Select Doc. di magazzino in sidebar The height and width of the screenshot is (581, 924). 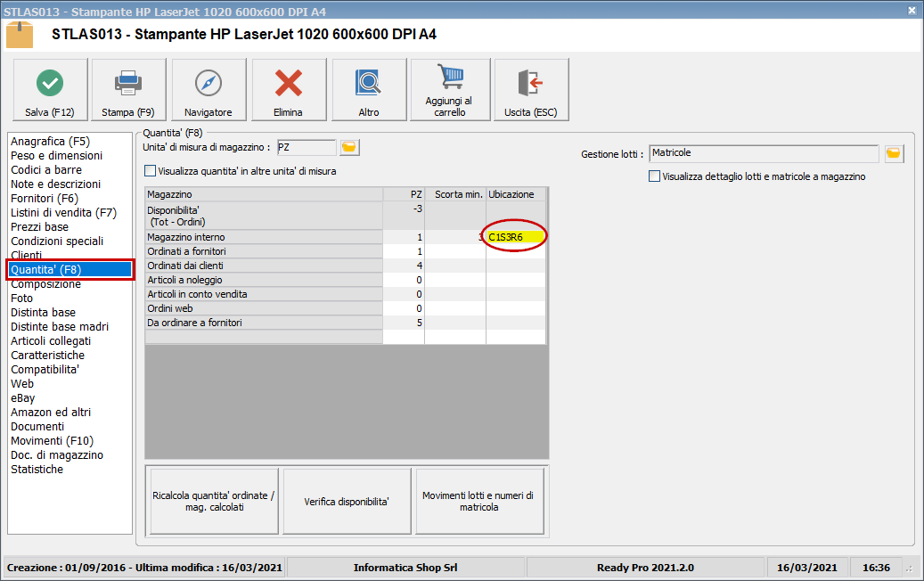56,454
